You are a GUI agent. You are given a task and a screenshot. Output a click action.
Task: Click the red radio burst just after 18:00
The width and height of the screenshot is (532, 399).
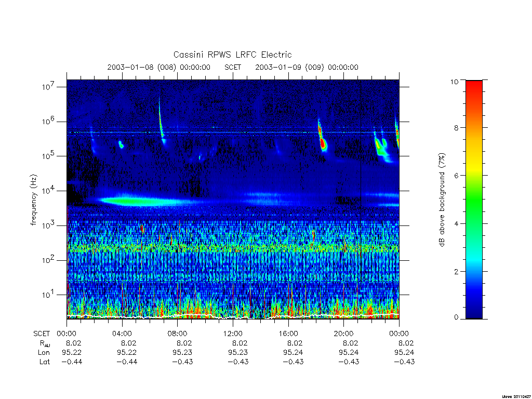coord(323,143)
